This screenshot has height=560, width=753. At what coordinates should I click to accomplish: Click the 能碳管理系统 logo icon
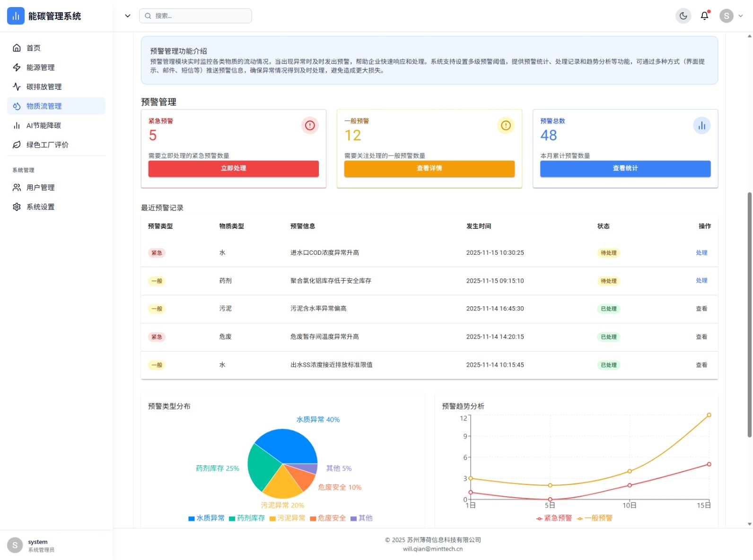point(16,16)
